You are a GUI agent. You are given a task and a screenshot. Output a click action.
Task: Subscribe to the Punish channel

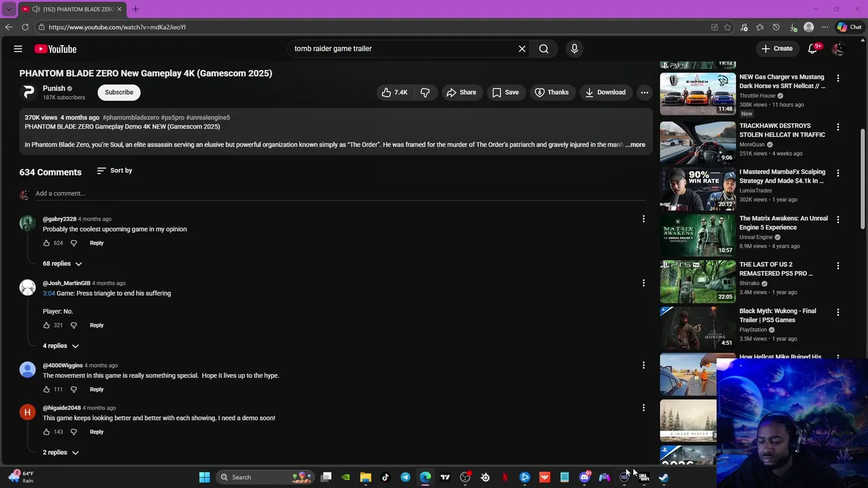119,92
